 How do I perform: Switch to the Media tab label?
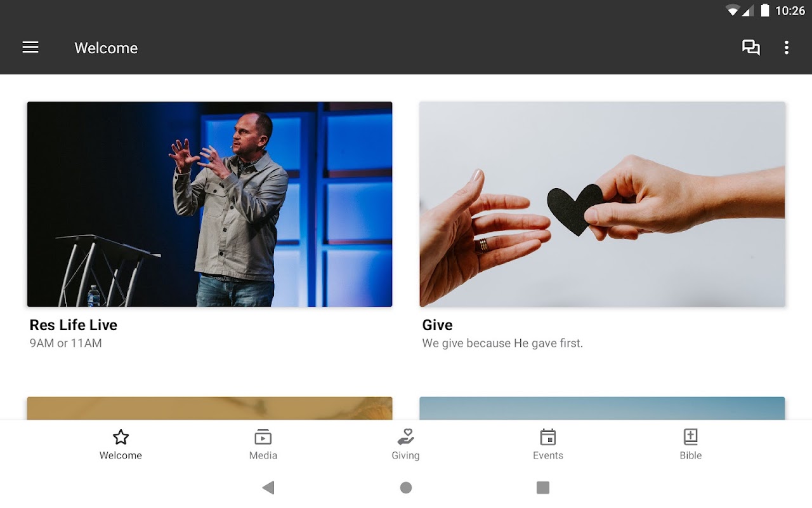pos(263,455)
